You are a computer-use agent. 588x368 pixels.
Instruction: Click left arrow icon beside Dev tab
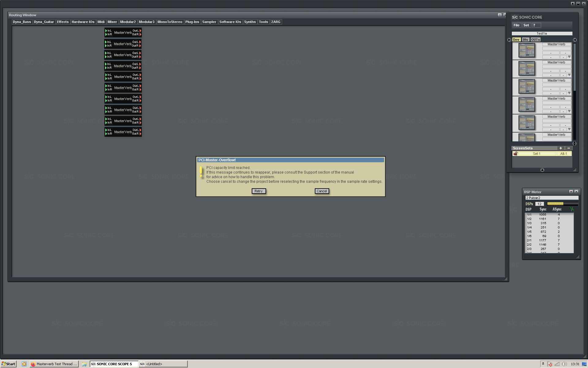click(x=509, y=40)
